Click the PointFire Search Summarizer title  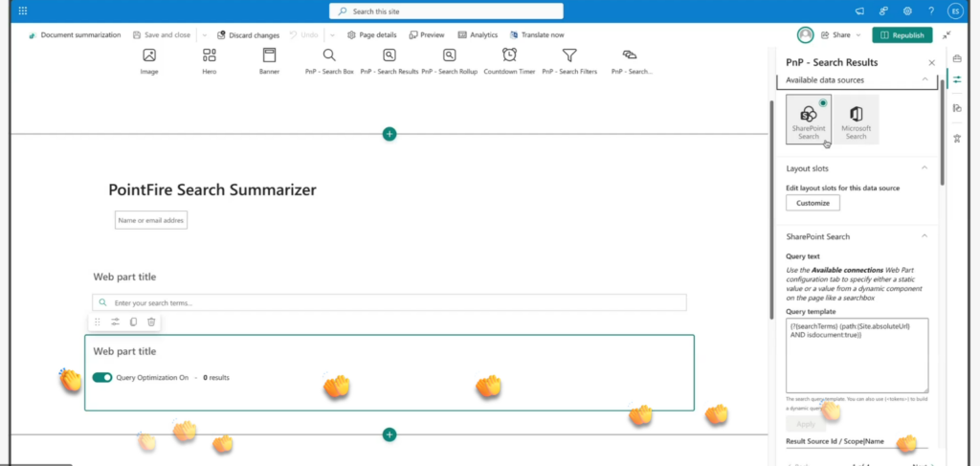[x=212, y=189]
